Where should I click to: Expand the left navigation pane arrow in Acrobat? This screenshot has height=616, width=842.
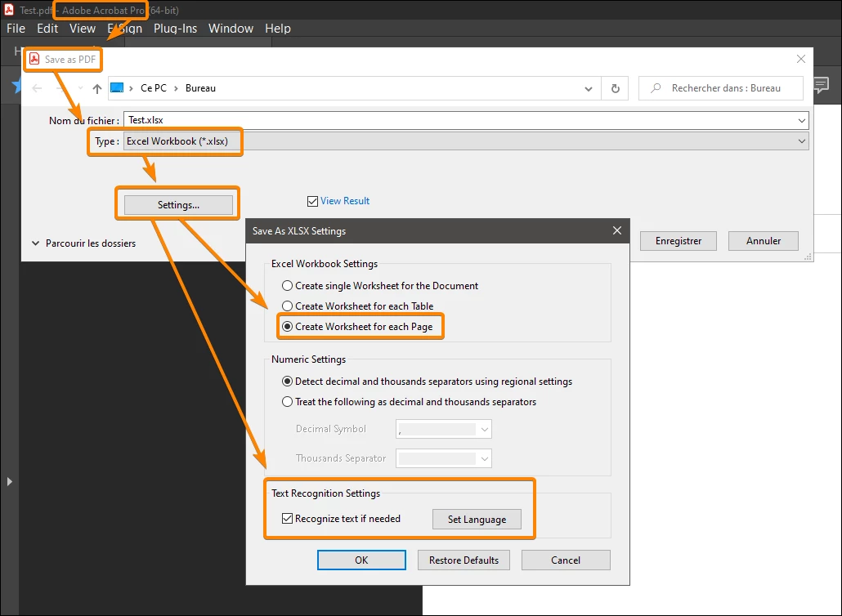pyautogui.click(x=9, y=482)
